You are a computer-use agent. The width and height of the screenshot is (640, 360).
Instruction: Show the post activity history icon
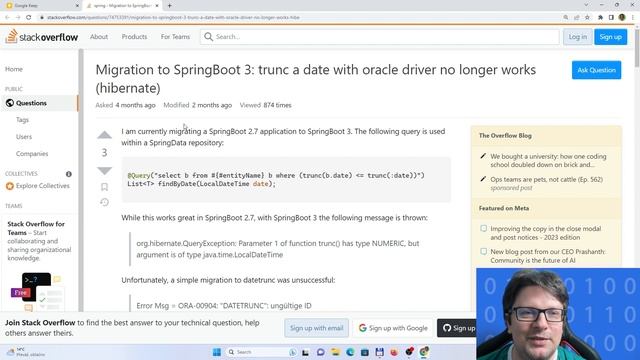pos(104,202)
